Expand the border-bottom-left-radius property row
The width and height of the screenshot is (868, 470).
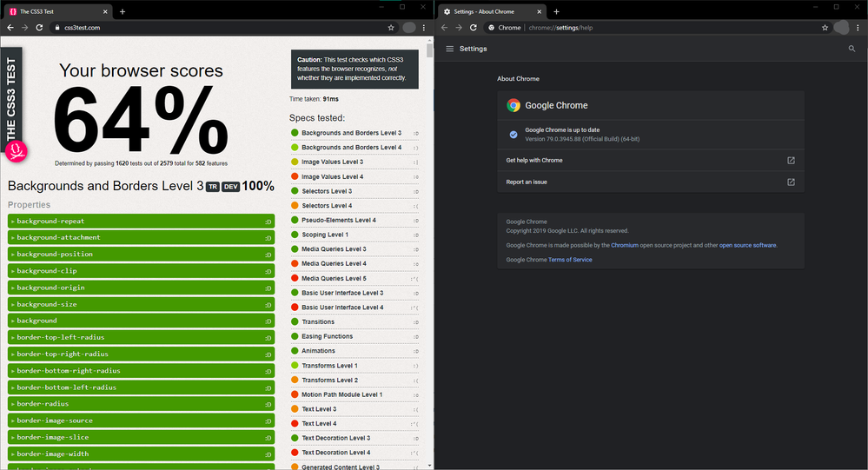tap(141, 387)
